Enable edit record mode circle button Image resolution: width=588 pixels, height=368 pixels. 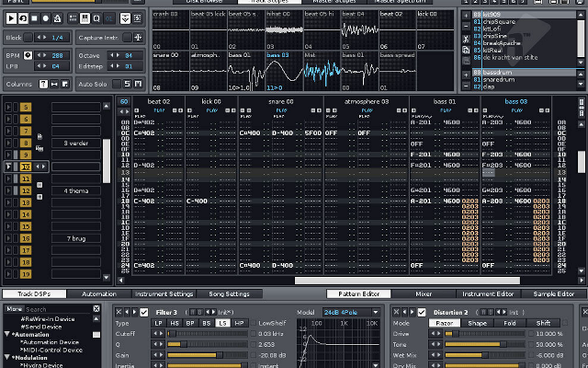(x=46, y=18)
